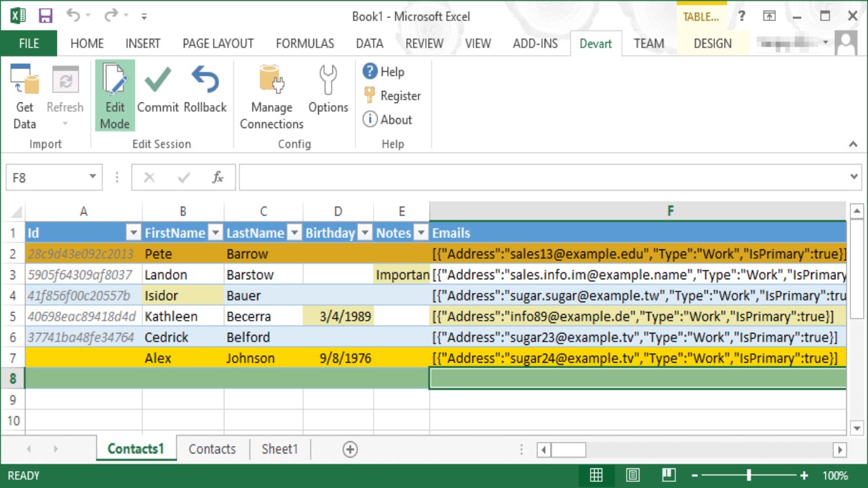This screenshot has width=868, height=488.
Task: Toggle Edit Mode in the ribbon
Action: tap(115, 96)
